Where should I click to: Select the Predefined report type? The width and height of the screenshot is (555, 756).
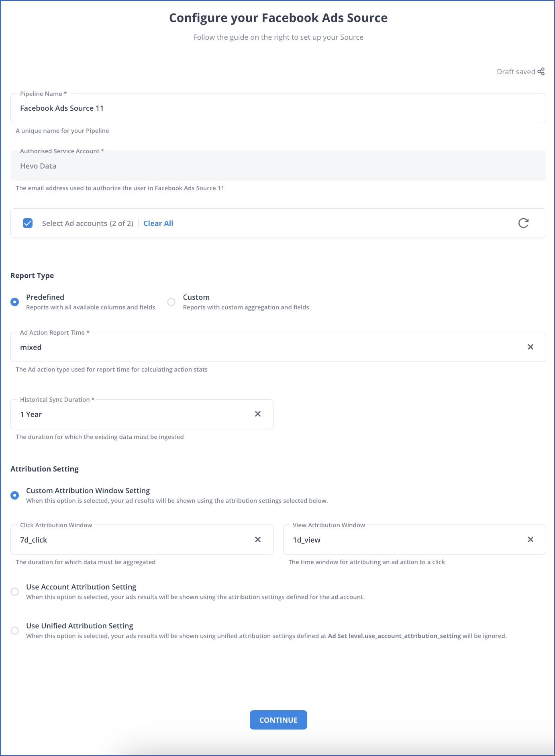15,302
